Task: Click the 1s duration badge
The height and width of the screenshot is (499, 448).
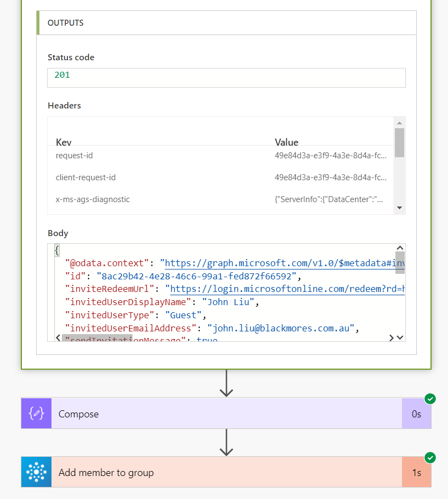Action: [416, 472]
